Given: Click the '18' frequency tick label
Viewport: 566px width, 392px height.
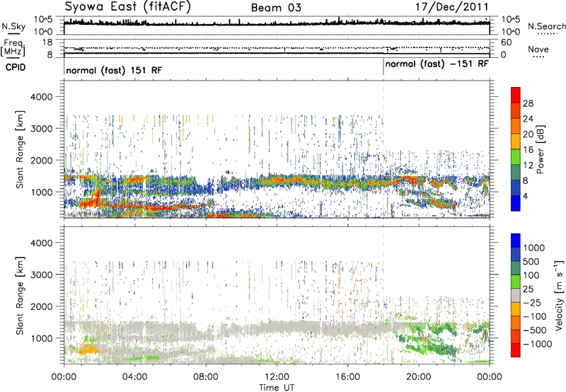Looking at the screenshot, I should (x=47, y=42).
